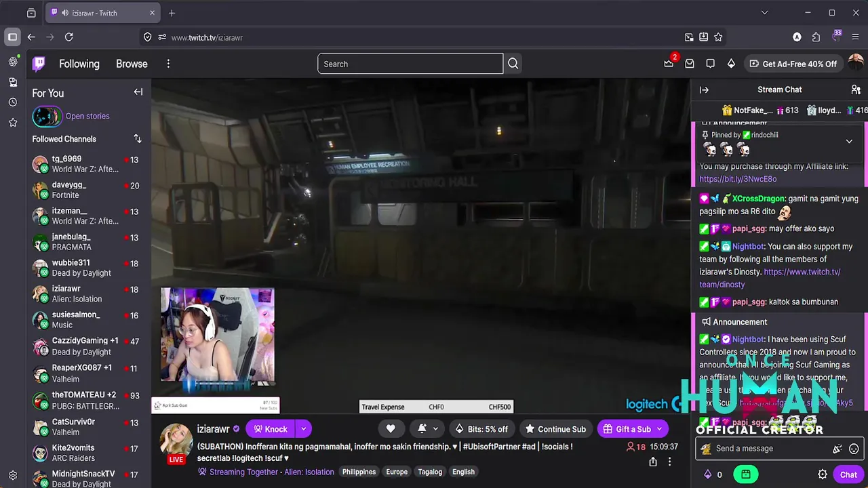Image resolution: width=868 pixels, height=488 pixels.
Task: Open the celebration party popper icon in chat
Action: 837,449
